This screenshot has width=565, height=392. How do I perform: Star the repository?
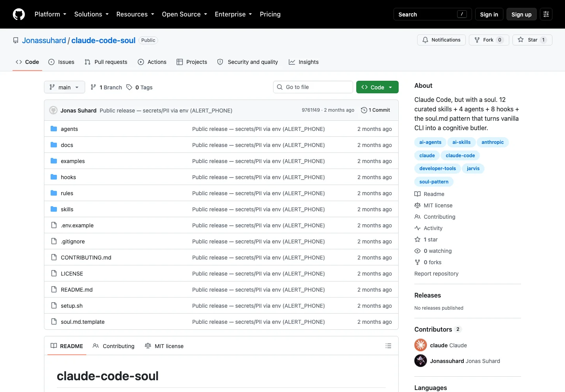click(x=532, y=40)
